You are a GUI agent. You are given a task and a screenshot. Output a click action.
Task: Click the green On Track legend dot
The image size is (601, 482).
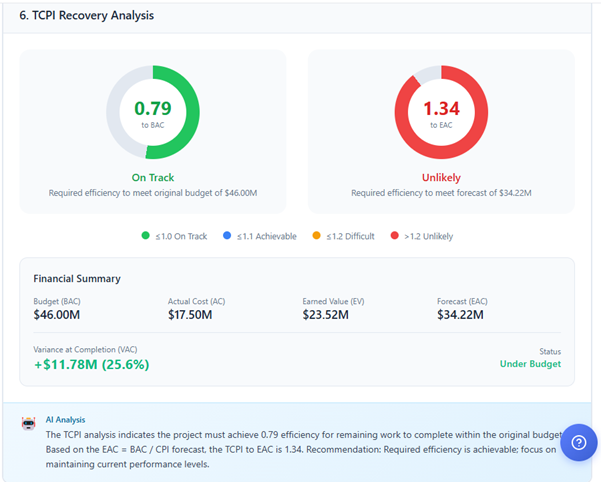coord(147,236)
